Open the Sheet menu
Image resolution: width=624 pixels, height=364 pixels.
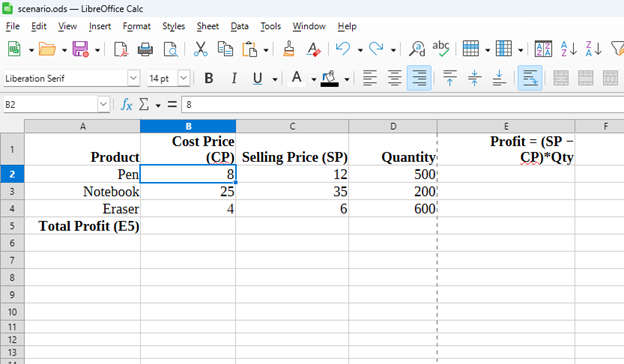coord(208,26)
